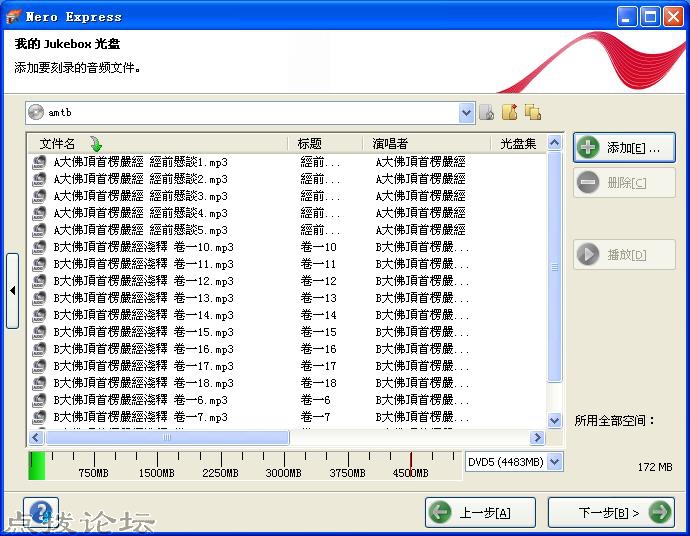The image size is (690, 536).
Task: Click the disc properties icon beside the combo box
Action: click(x=487, y=113)
